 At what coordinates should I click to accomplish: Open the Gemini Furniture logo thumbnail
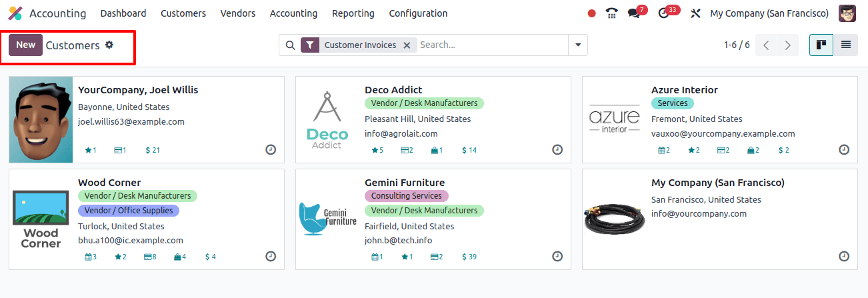coord(327,219)
